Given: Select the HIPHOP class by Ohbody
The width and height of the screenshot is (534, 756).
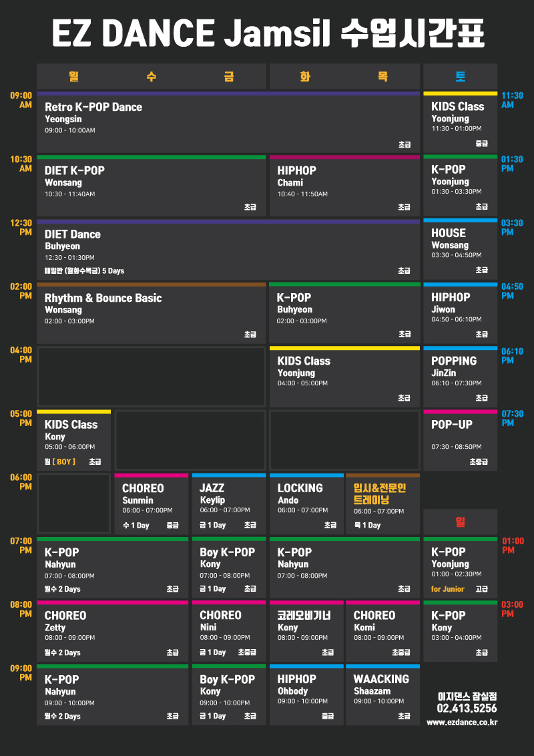Looking at the screenshot, I should [x=306, y=695].
